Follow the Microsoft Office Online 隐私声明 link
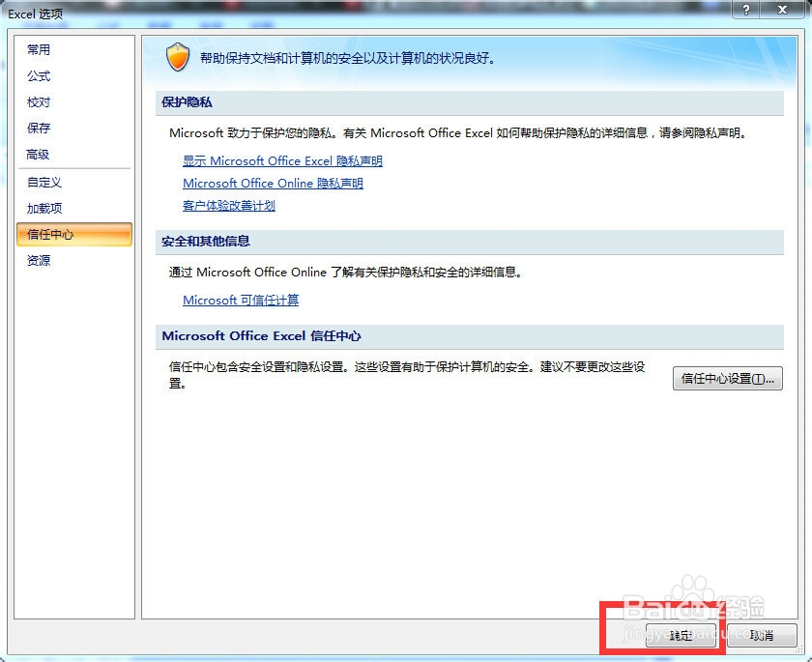 [273, 184]
